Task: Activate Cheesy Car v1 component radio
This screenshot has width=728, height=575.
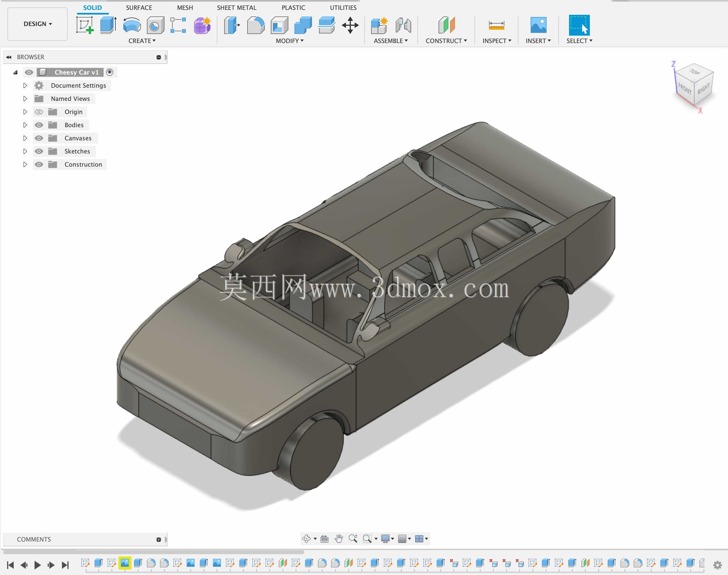Action: (109, 72)
